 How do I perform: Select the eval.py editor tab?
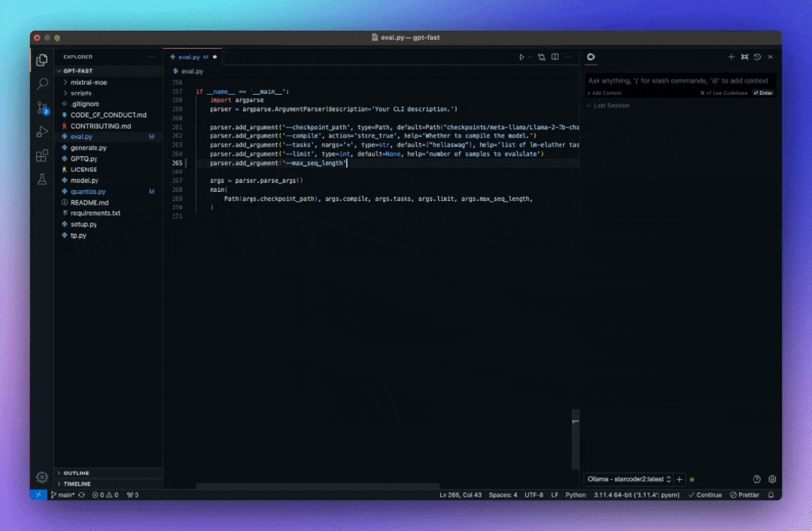click(x=190, y=56)
